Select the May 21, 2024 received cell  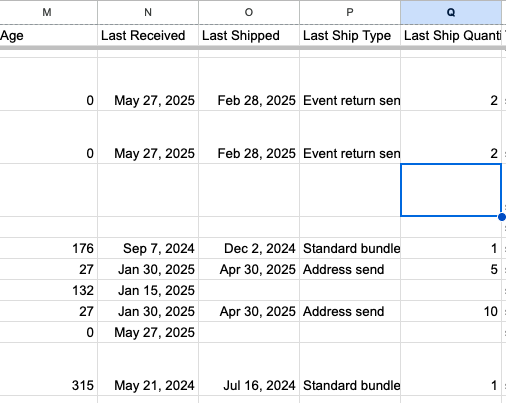tap(148, 369)
